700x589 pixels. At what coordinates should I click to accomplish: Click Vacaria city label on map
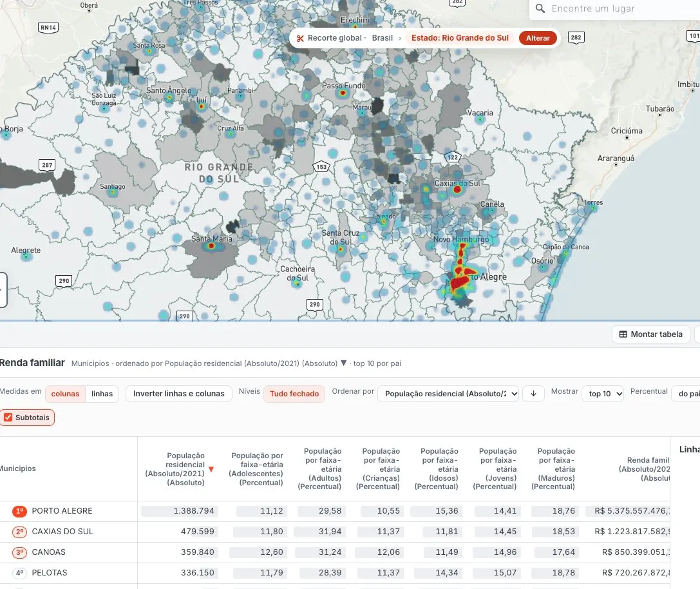pyautogui.click(x=480, y=113)
